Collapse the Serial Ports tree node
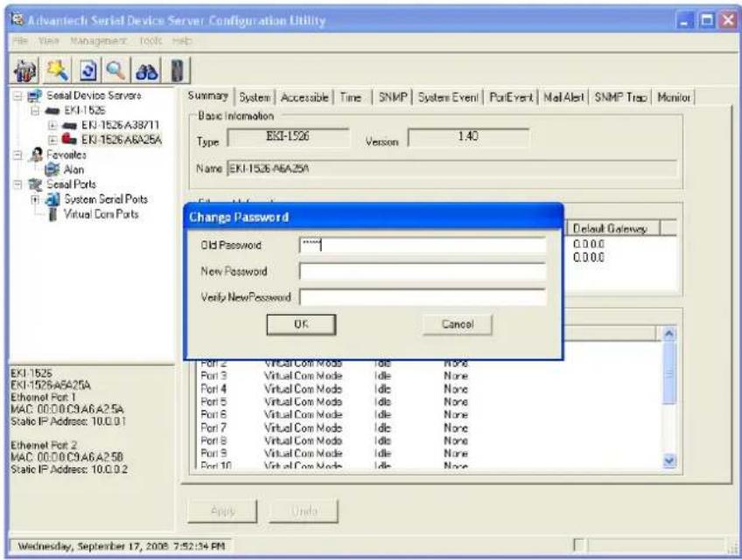The image size is (742, 560). [17, 185]
